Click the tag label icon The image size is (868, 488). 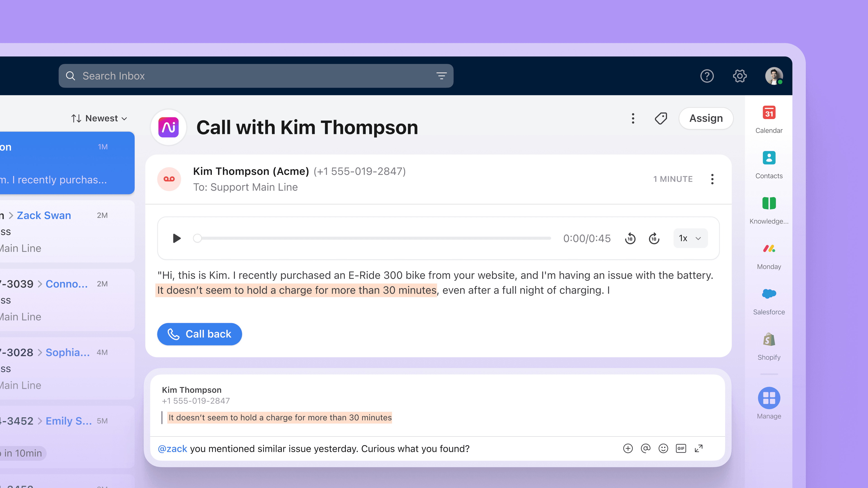[661, 118]
